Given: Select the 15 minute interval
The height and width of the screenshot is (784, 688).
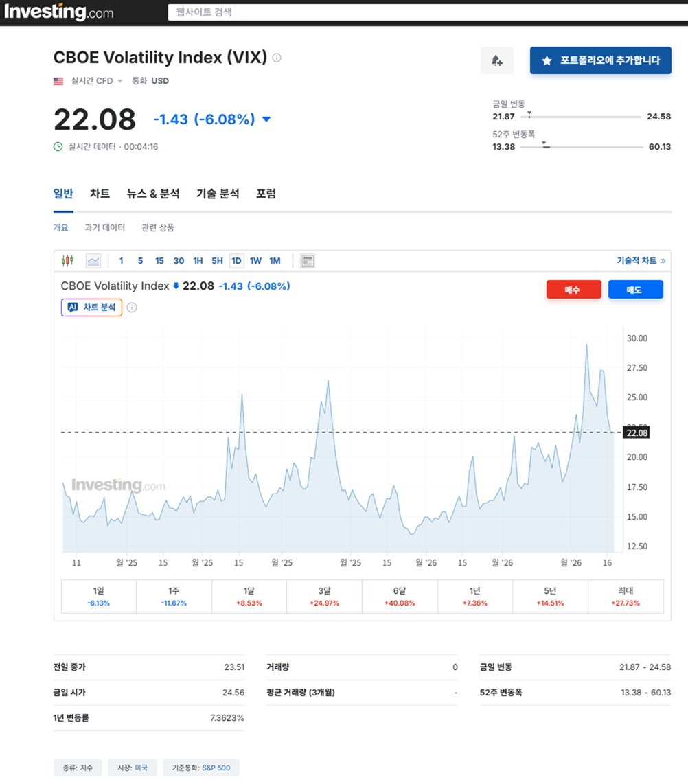Looking at the screenshot, I should coord(159,260).
